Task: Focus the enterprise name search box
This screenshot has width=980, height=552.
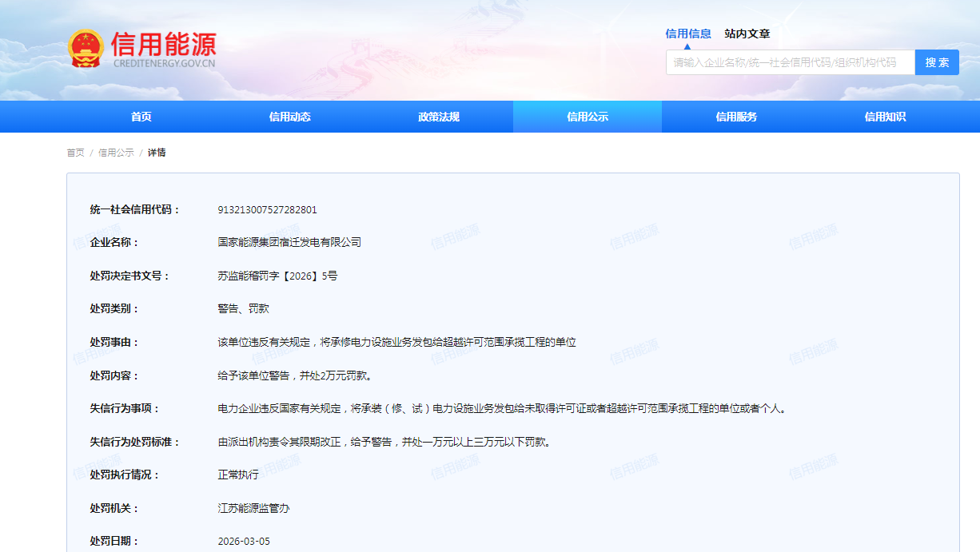Action: (790, 62)
